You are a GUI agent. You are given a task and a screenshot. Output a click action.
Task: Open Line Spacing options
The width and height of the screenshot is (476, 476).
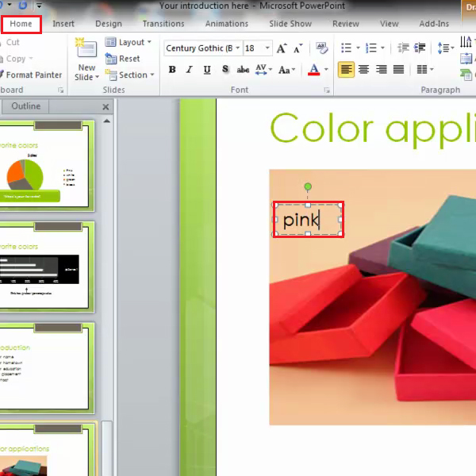(446, 48)
